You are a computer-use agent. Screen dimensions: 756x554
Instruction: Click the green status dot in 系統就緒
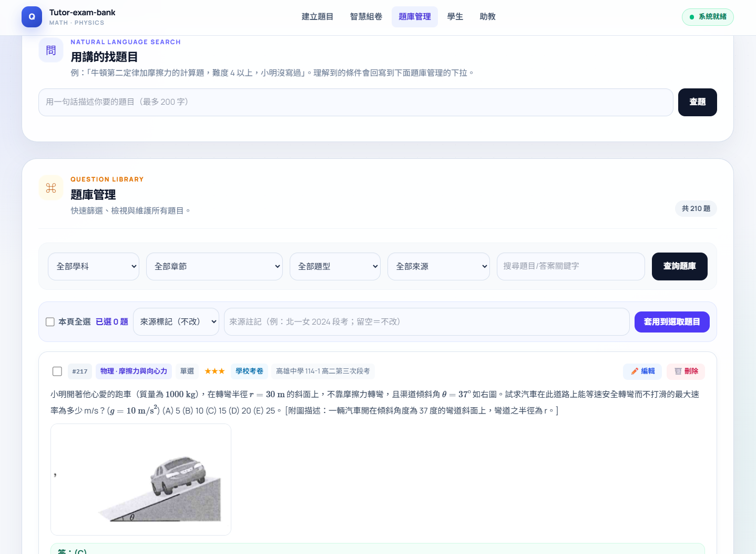692,17
